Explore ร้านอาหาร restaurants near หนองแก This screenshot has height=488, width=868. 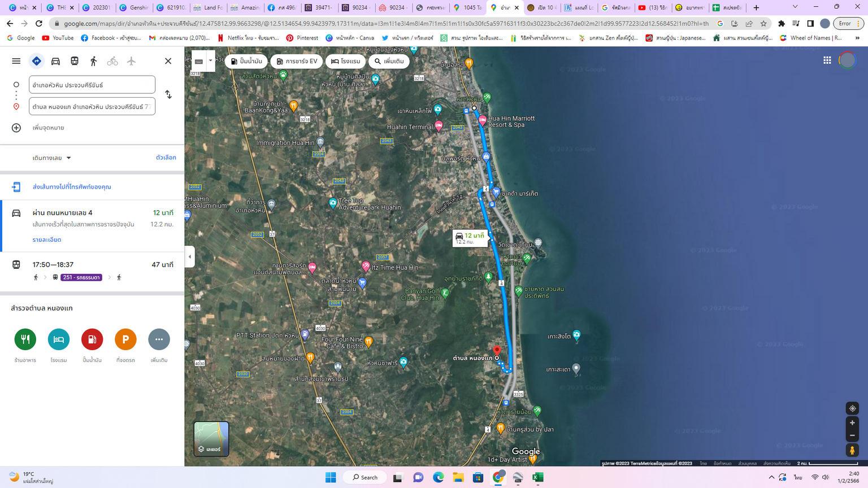(x=25, y=339)
